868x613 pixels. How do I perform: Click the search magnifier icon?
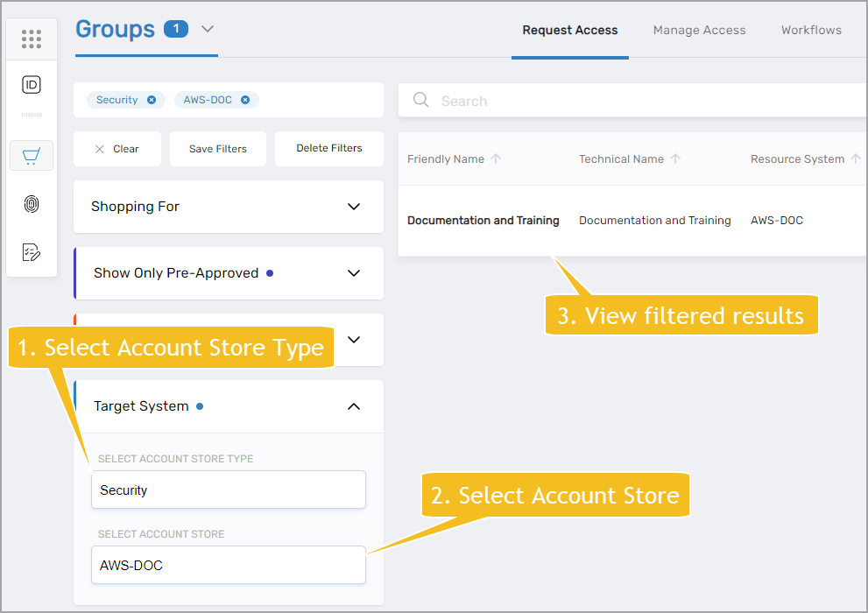coord(421,101)
